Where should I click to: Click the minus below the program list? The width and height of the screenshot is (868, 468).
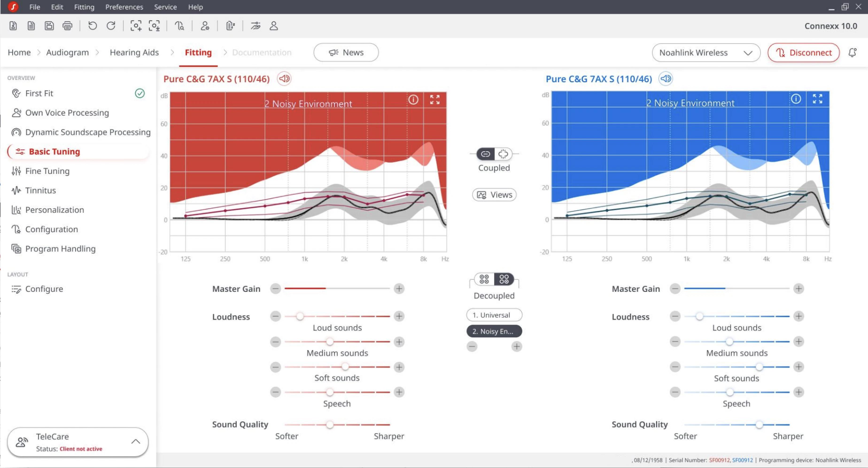(x=472, y=346)
